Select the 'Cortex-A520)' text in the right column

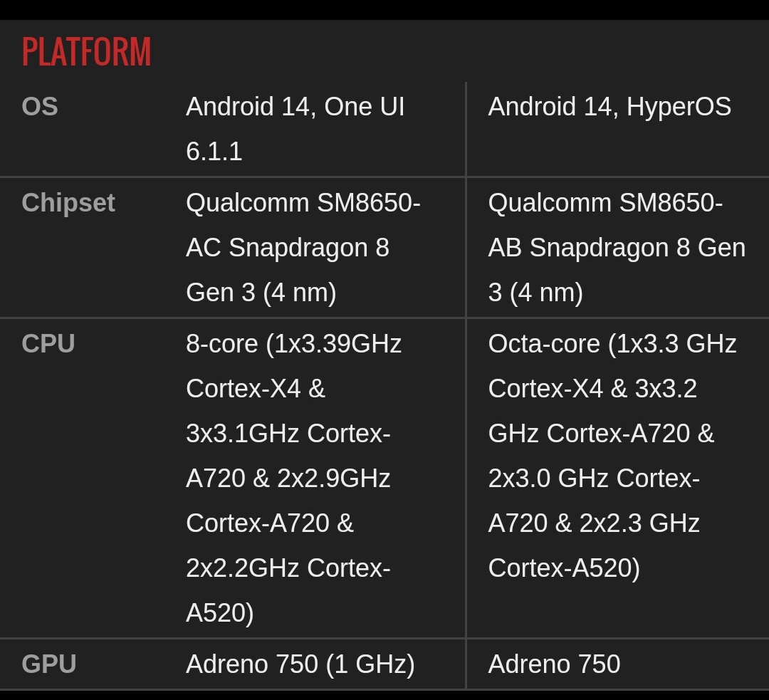pos(564,568)
